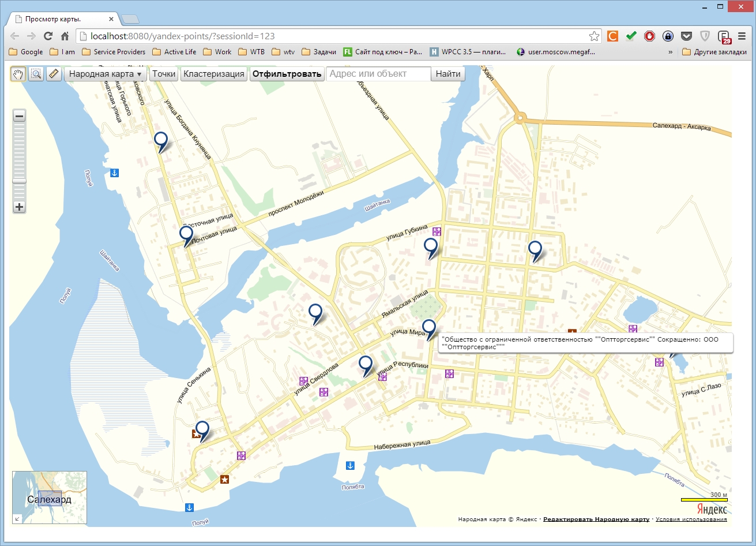Open the Другие закладки bookmarks folder
Screen dimensions: 756x546
pos(714,52)
